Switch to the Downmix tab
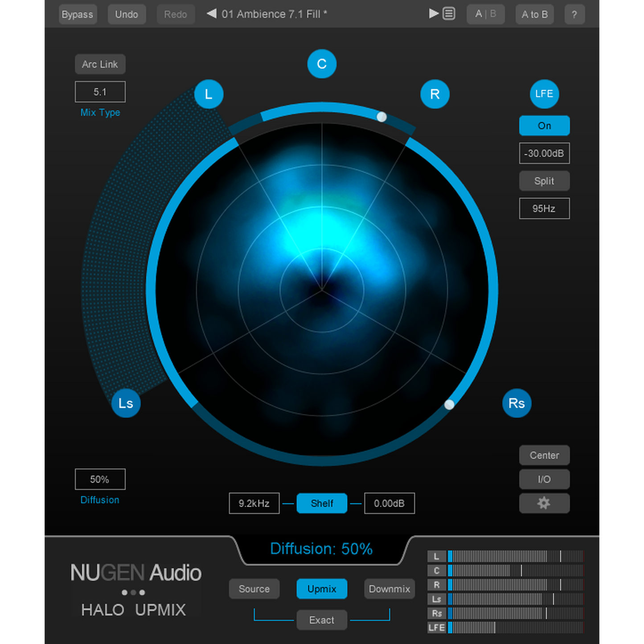The width and height of the screenshot is (644, 644). (x=389, y=589)
